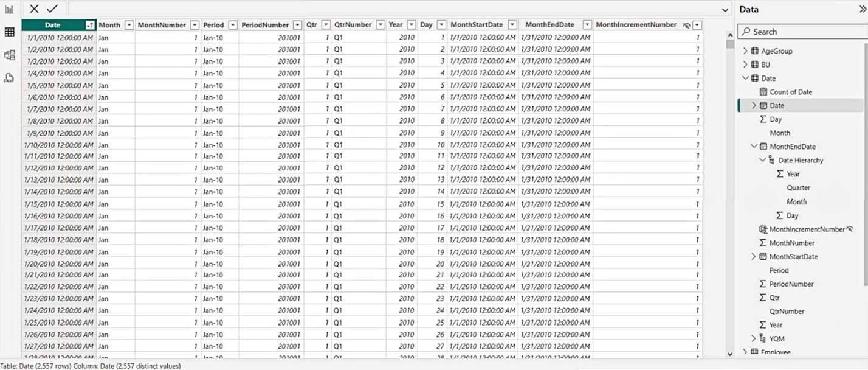Image resolution: width=868 pixels, height=370 pixels.
Task: Commit the formula with the checkmark
Action: click(x=52, y=9)
